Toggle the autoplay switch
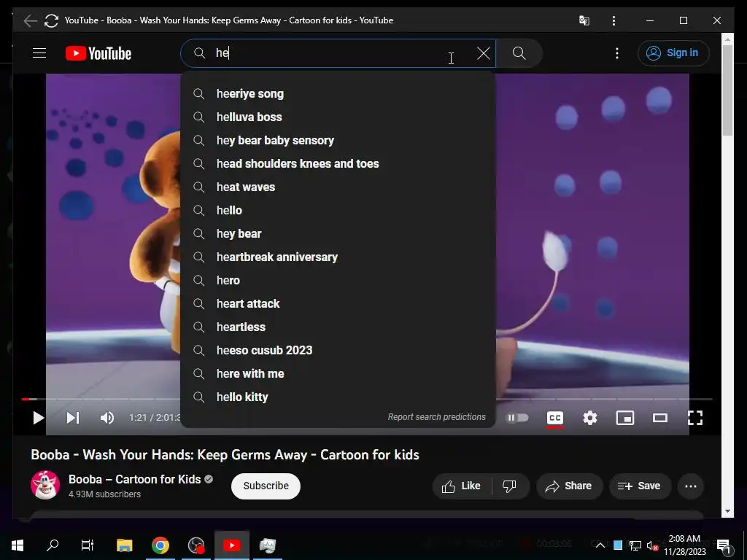This screenshot has width=747, height=560. point(517,418)
